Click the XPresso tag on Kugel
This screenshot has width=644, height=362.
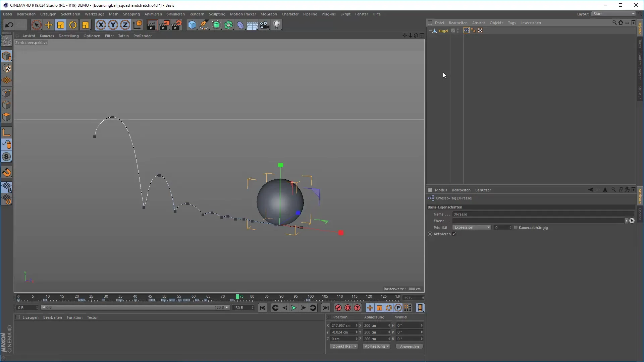tap(466, 31)
